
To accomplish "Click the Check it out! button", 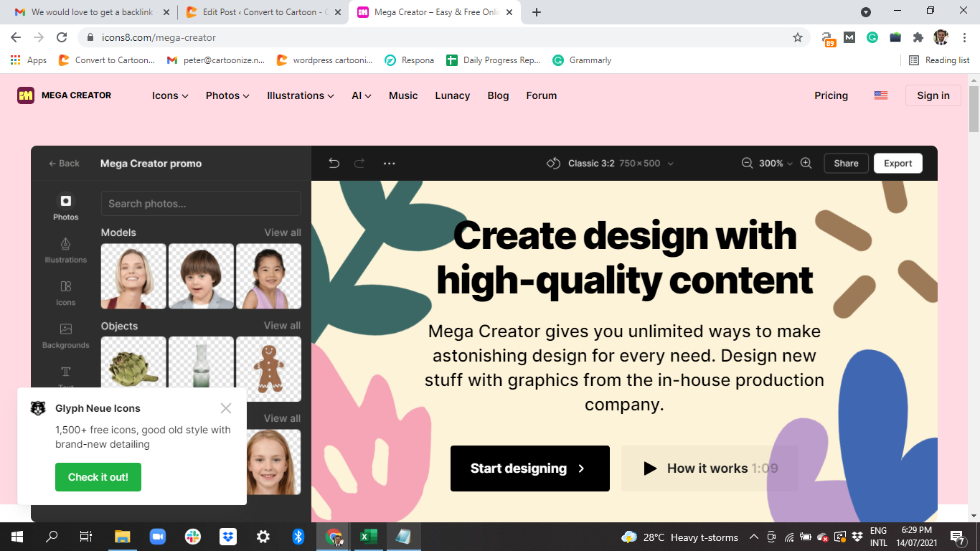I will tap(98, 477).
